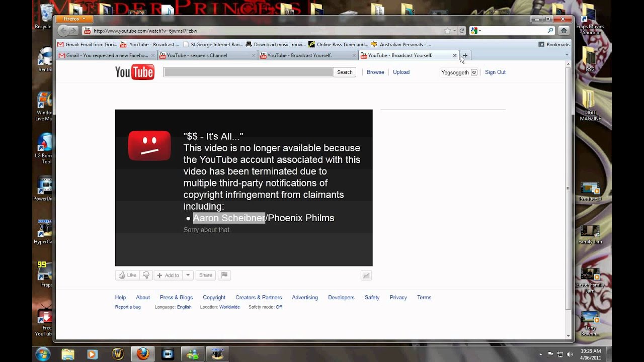Expand the Yogsoggeth account dropdown
This screenshot has width=644, height=362.
[474, 72]
